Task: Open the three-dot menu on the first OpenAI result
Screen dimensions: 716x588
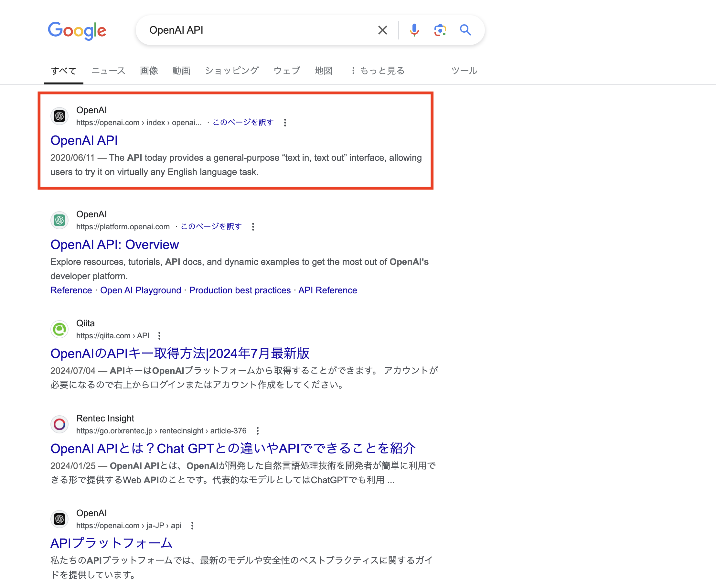Action: coord(285,123)
